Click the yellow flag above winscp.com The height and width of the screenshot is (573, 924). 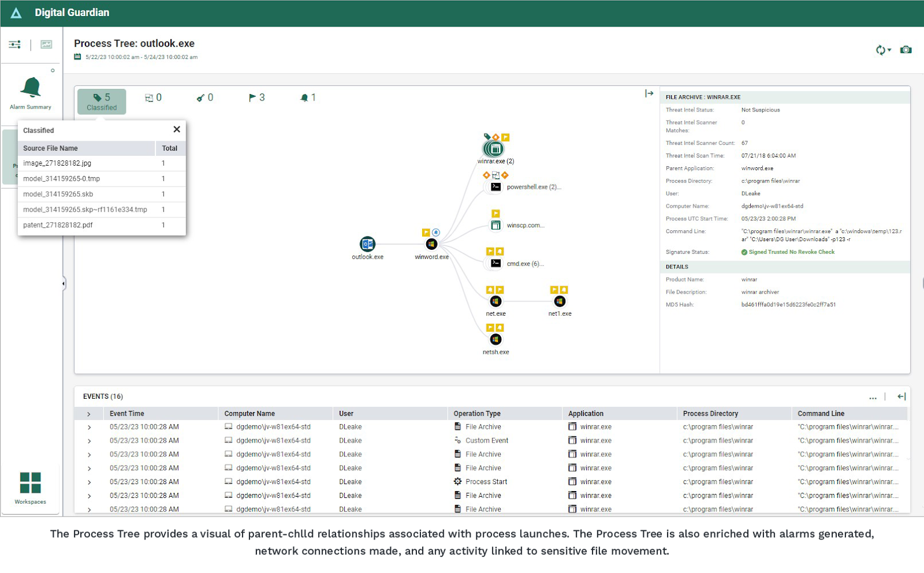click(x=495, y=214)
